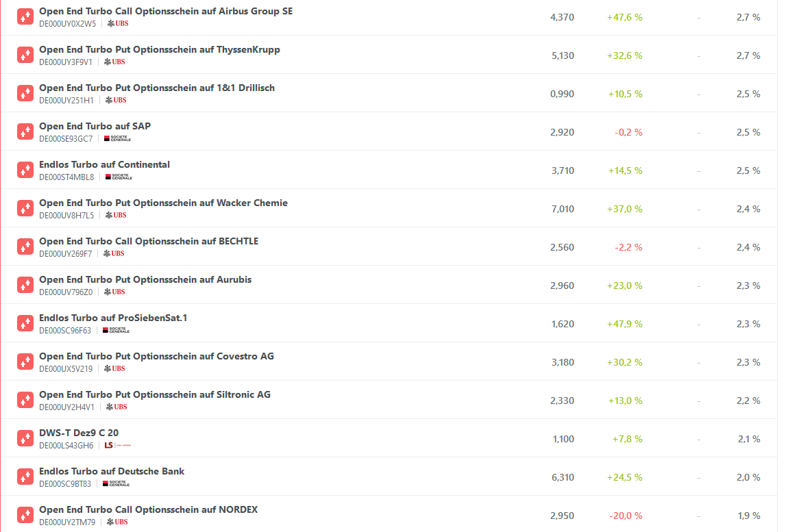Screen dimensions: 788x532
Task: Open Open End Turbo Put Siltronic AG
Action: coord(155,394)
